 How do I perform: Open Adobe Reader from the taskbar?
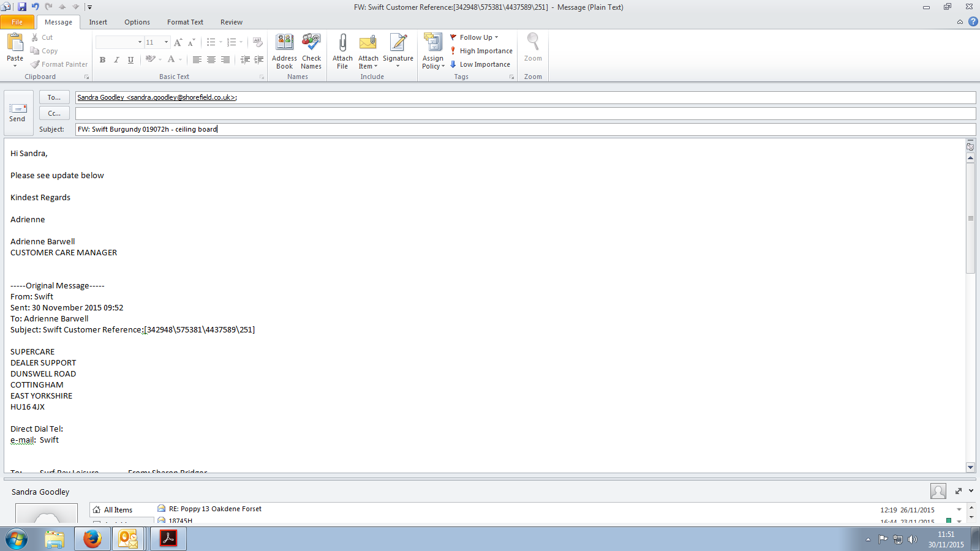168,539
